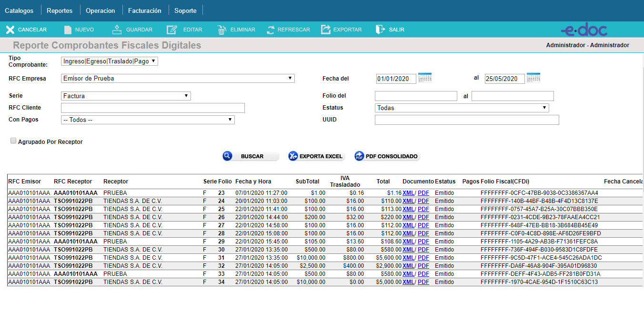644x313 pixels.
Task: Open the Catalogos menu
Action: point(19,10)
